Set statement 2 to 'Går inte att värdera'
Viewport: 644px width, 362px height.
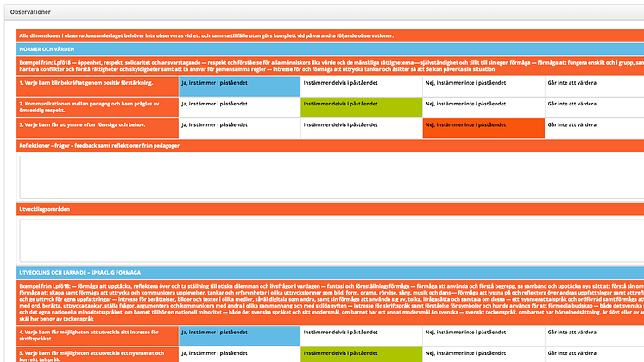[593, 107]
